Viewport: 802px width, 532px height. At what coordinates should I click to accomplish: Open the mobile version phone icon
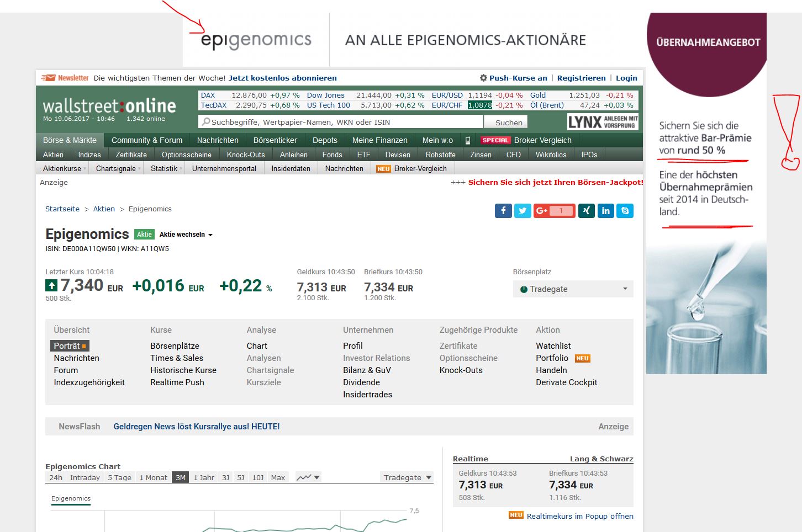(x=467, y=140)
